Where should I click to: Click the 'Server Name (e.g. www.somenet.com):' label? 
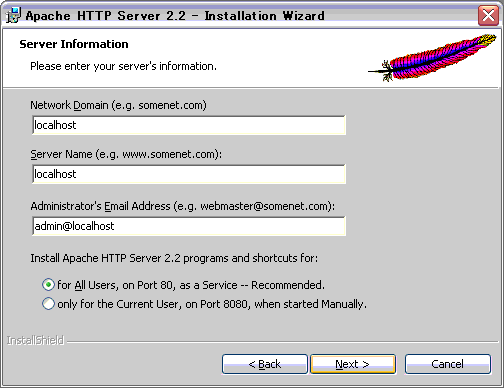pos(126,154)
